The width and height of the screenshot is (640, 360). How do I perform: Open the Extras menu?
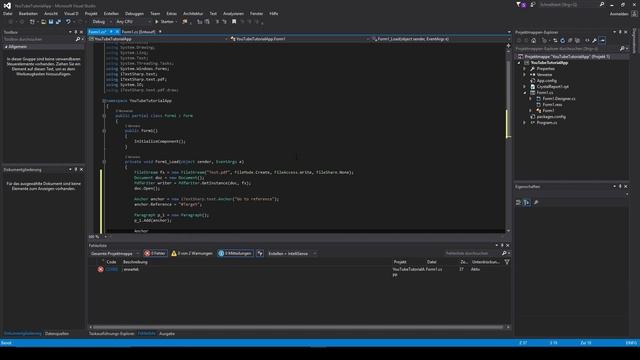171,13
